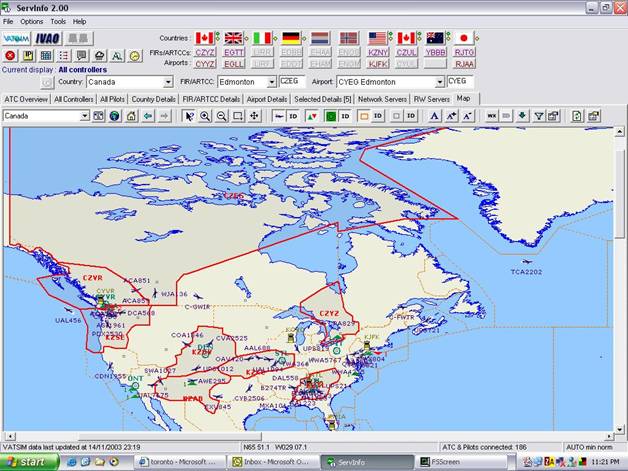Click the red stop icon
Viewport: 628px width, 471px height.
(10, 56)
